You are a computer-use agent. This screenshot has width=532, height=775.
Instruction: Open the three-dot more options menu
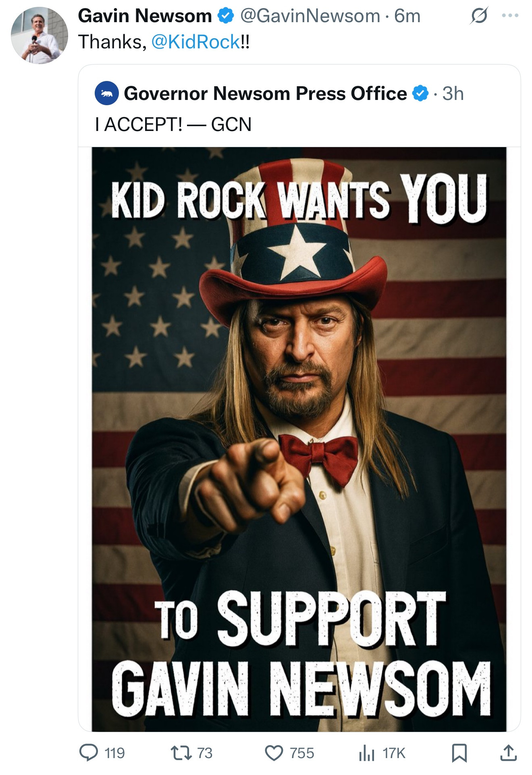coord(510,16)
